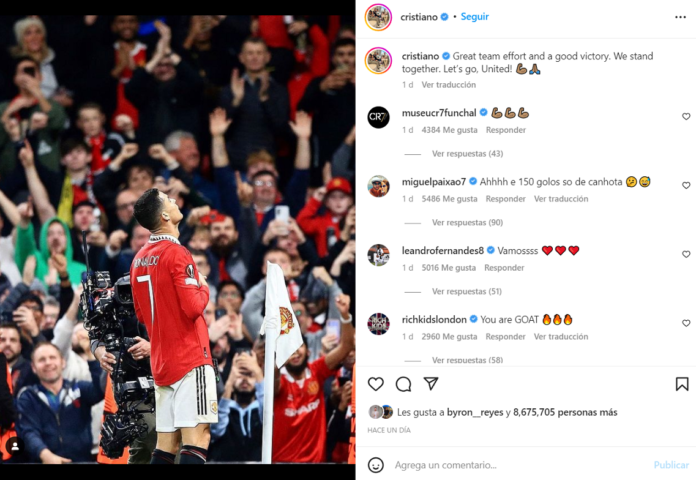Screen dimensions: 696x480
Task: Like museucr7funchal's comment
Action: coord(686,116)
